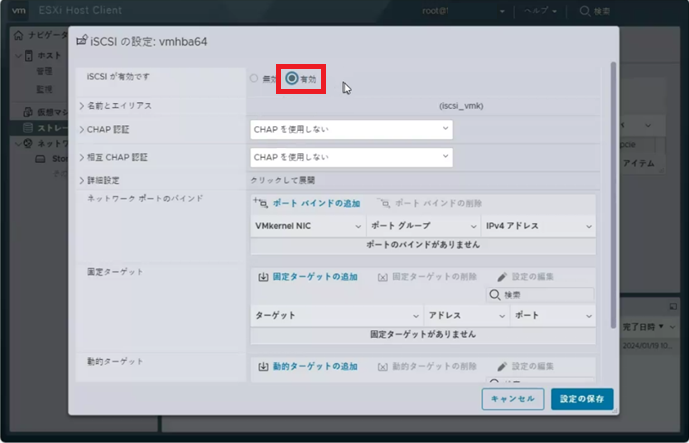The height and width of the screenshot is (443, 689).
Task: Click 動的ターゲットの追加 link text
Action: pos(315,367)
